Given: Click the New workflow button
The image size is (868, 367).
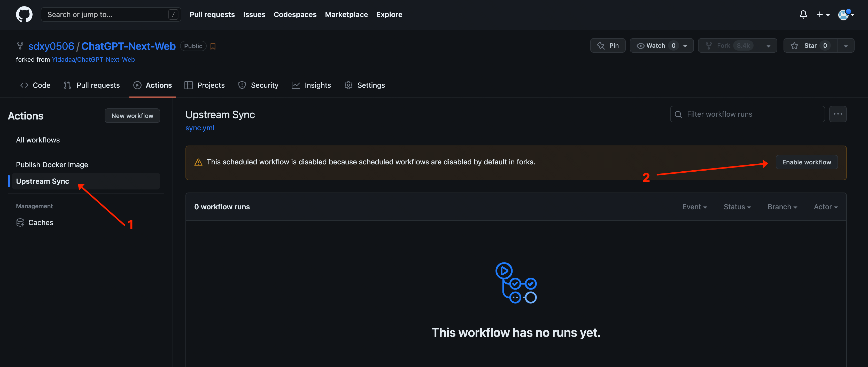Looking at the screenshot, I should (x=132, y=115).
